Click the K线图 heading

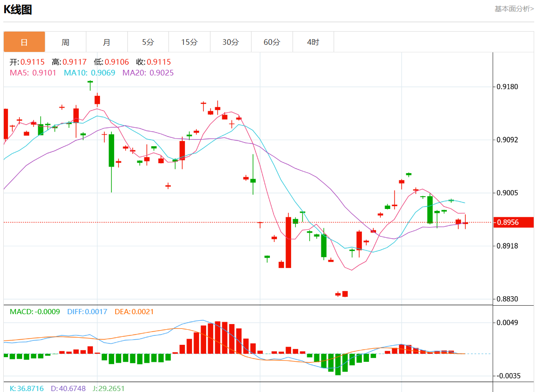click(18, 9)
